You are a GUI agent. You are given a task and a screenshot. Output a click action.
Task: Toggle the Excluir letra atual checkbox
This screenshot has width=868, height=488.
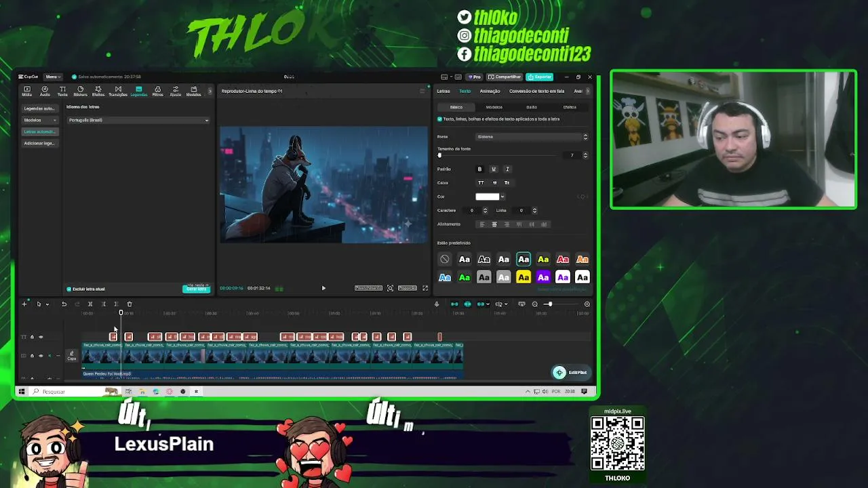(68, 289)
